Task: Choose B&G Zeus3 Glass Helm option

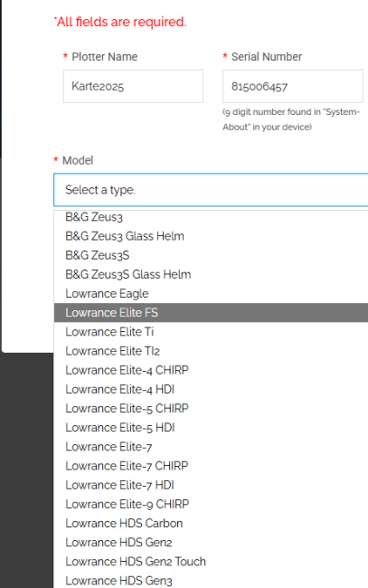Action: [x=211, y=236]
